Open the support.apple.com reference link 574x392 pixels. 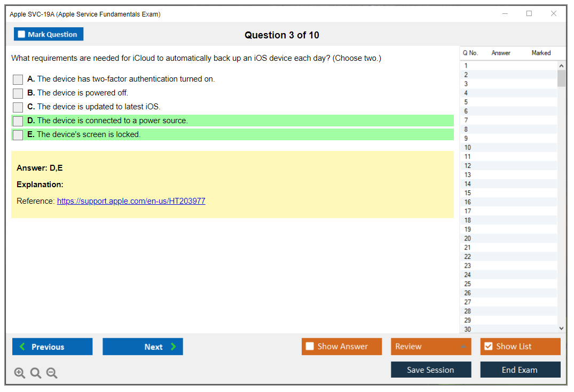point(131,201)
